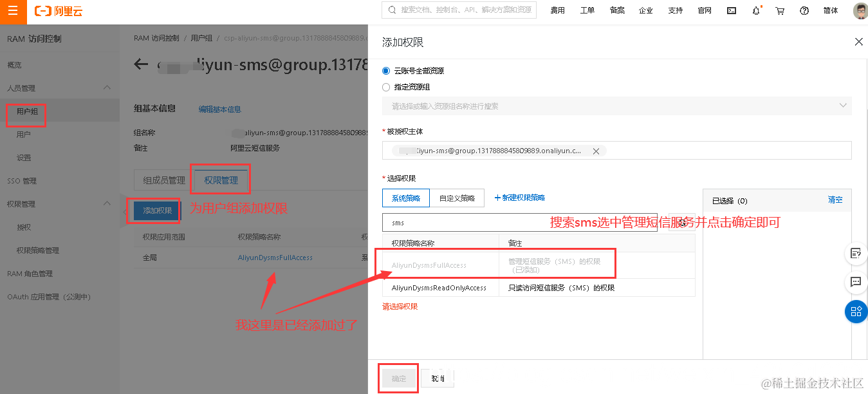The width and height of the screenshot is (868, 394).
Task: Switch to 自定义策略 tab
Action: pyautogui.click(x=457, y=198)
